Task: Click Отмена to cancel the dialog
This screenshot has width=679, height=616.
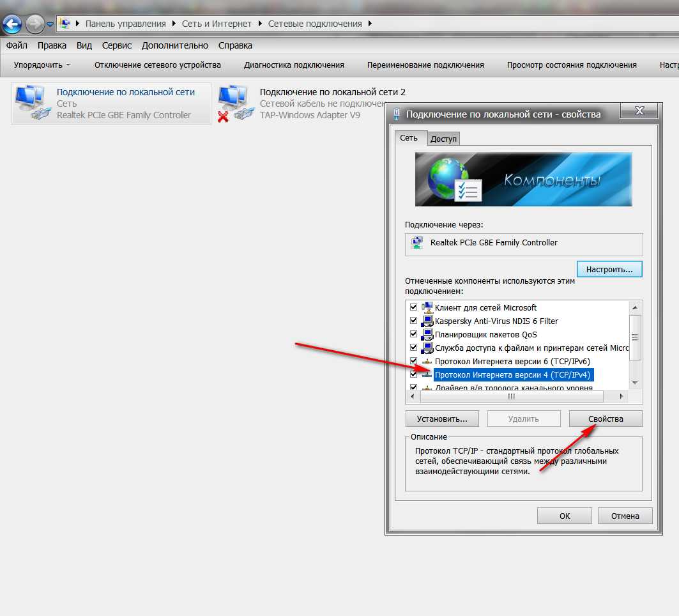Action: (x=625, y=516)
